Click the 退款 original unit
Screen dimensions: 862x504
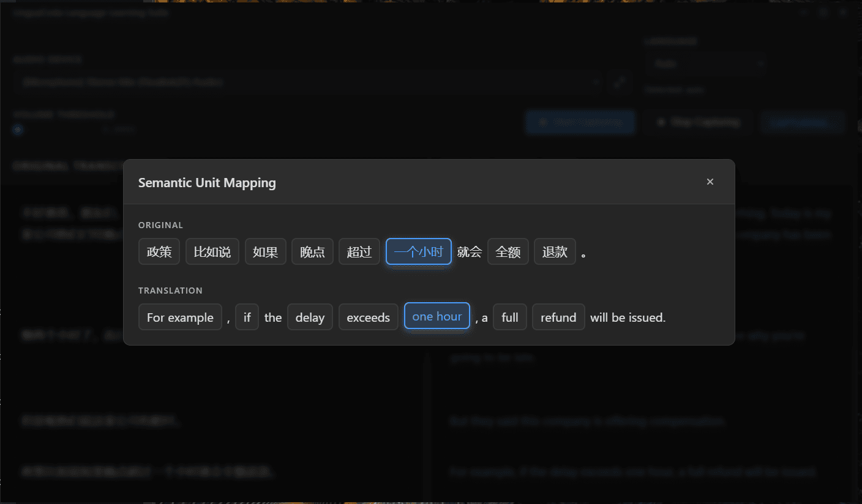pyautogui.click(x=555, y=251)
